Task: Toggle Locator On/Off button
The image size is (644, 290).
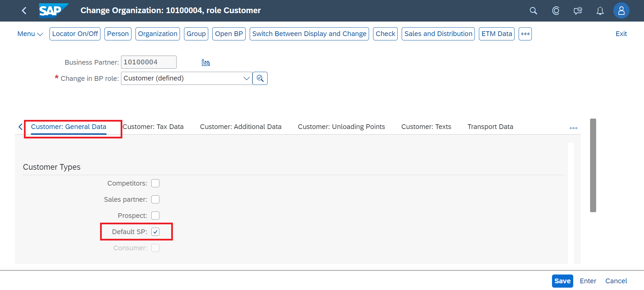Action: (75, 34)
